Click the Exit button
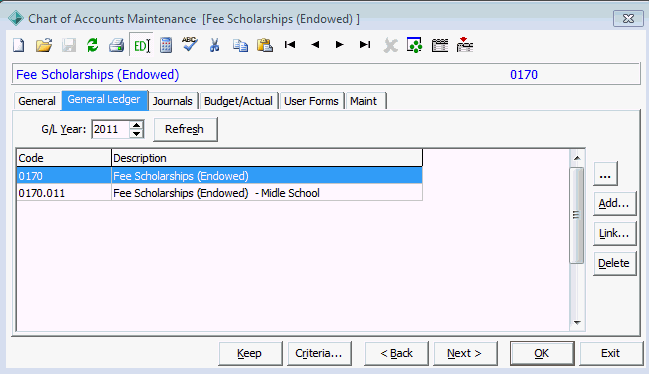The image size is (649, 374). point(611,353)
